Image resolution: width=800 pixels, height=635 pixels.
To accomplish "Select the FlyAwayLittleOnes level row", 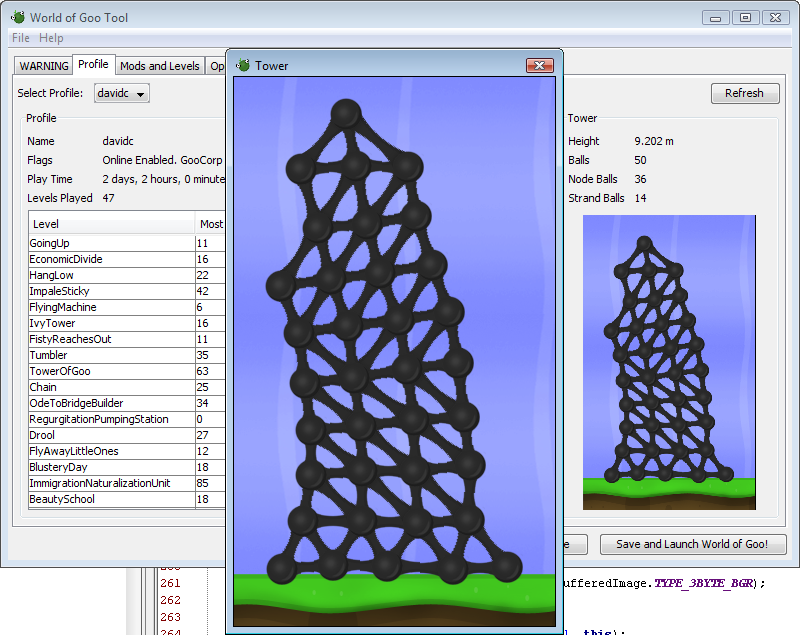I will pos(127,451).
